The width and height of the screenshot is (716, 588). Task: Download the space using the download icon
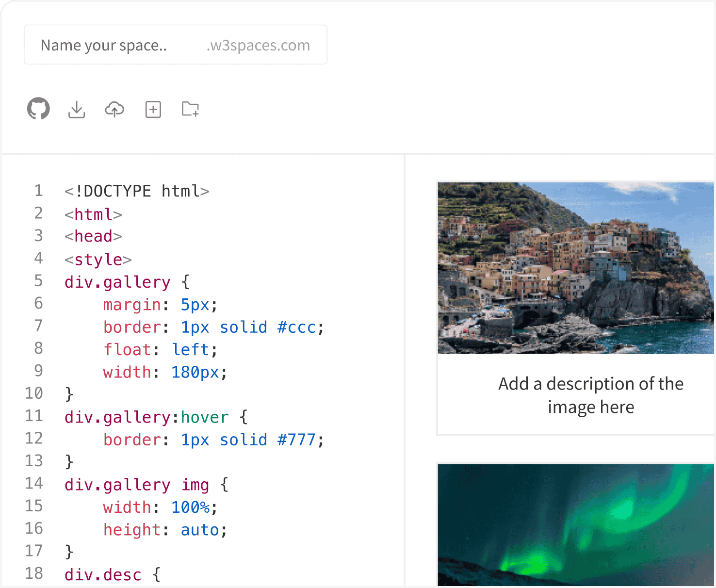(76, 109)
